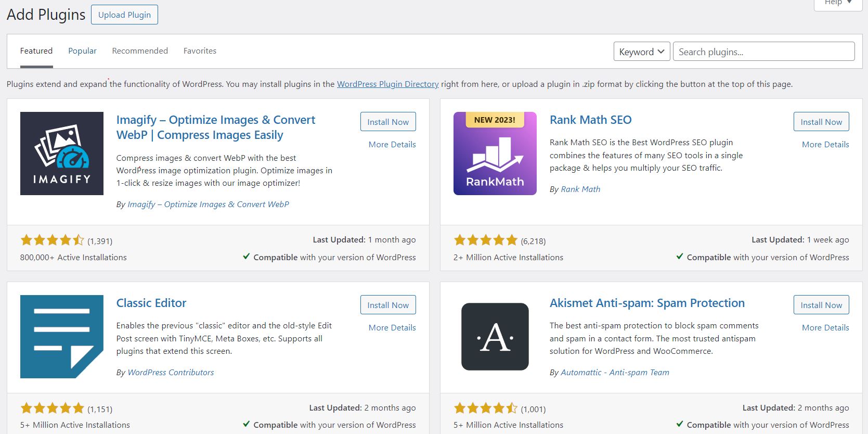Install Akismet Anti-spam plugin

tap(821, 305)
